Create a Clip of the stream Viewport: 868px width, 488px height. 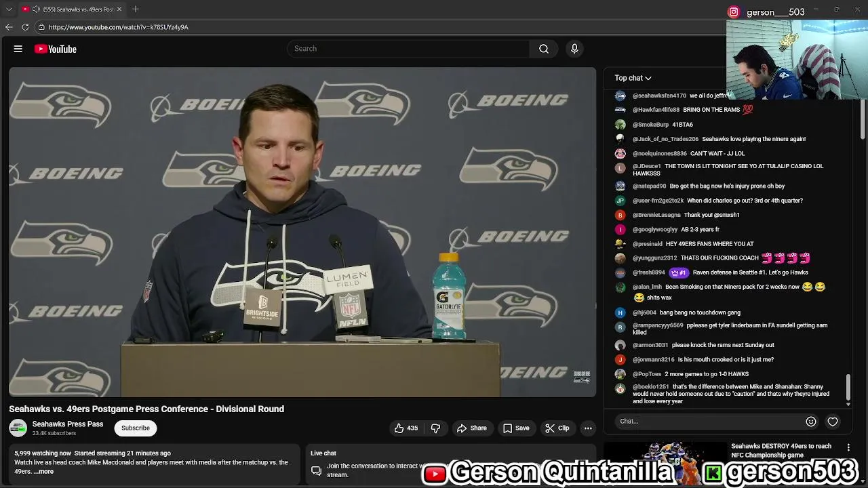click(x=557, y=428)
